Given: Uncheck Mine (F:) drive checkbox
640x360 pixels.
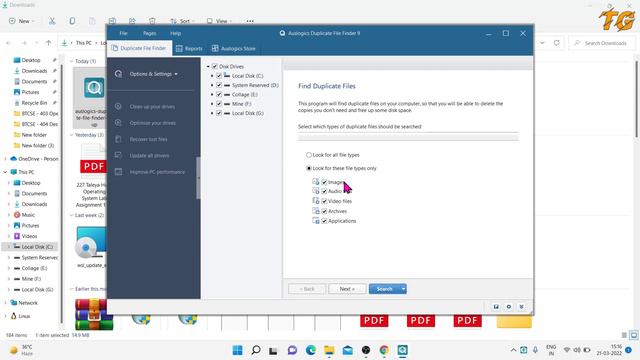Looking at the screenshot, I should click(x=219, y=104).
